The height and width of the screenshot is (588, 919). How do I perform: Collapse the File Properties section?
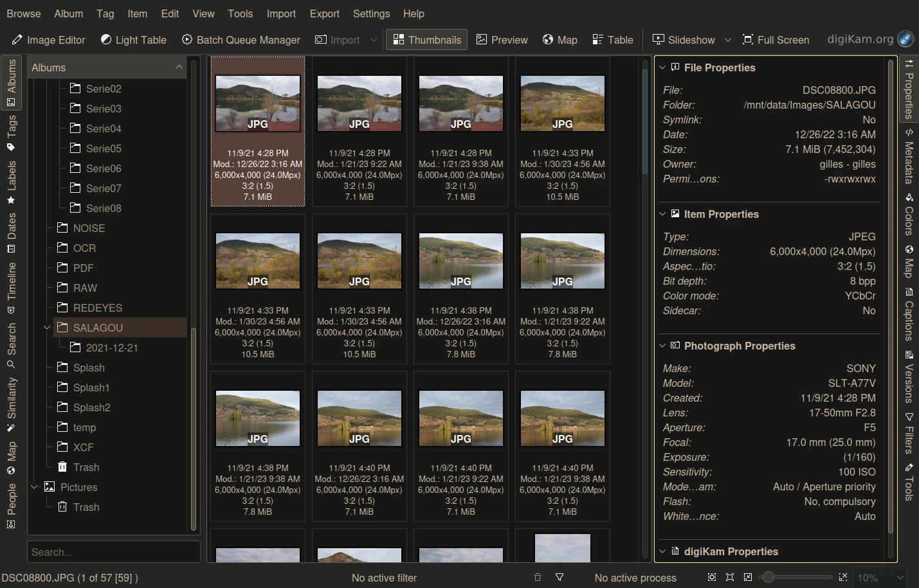coord(662,67)
